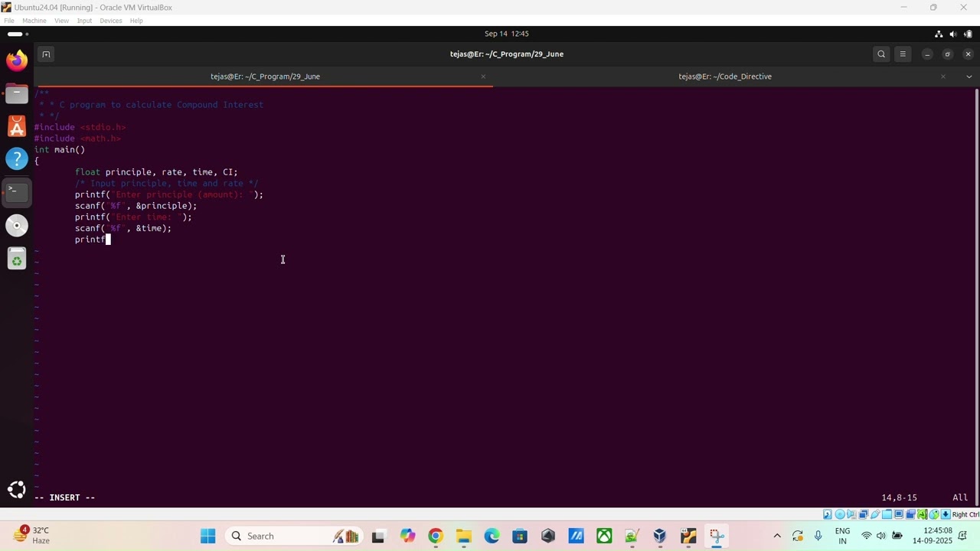The width and height of the screenshot is (980, 551).
Task: Click VirtualBox network adapters indicator
Action: pos(863,514)
